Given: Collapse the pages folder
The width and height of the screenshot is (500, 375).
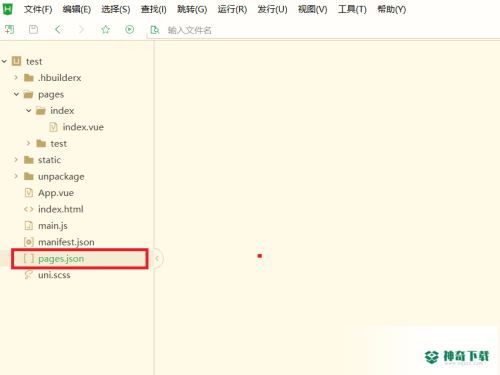Looking at the screenshot, I should tap(16, 94).
